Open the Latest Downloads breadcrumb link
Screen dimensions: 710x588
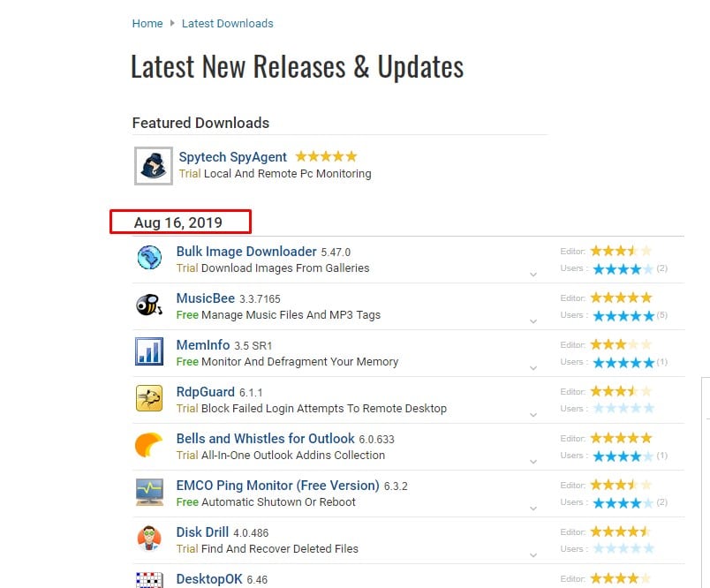(x=227, y=24)
